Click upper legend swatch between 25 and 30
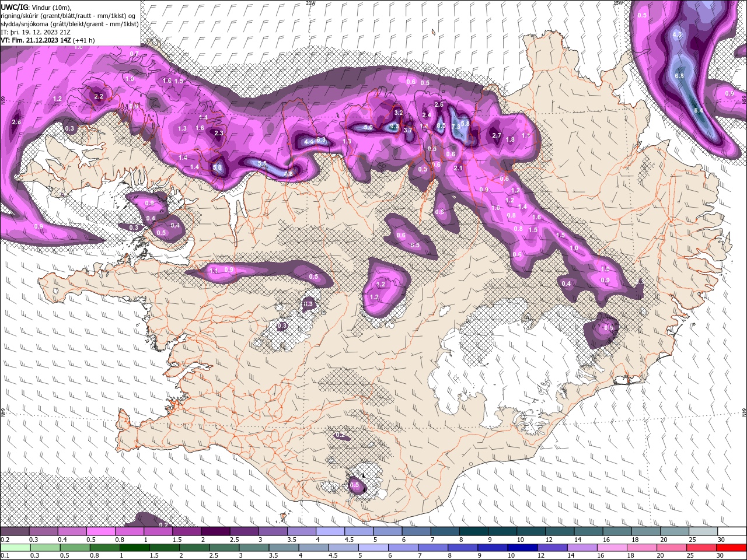747x560 pixels. (x=704, y=531)
